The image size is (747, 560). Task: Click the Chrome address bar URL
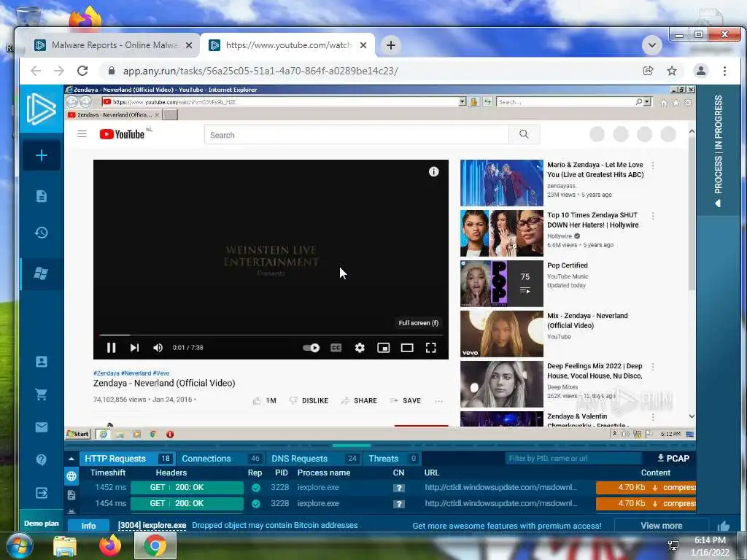click(x=260, y=71)
